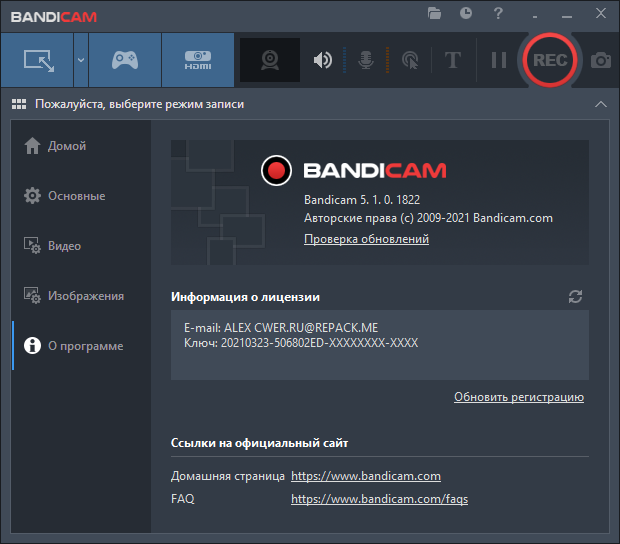Start recording with the REC button

tap(550, 60)
